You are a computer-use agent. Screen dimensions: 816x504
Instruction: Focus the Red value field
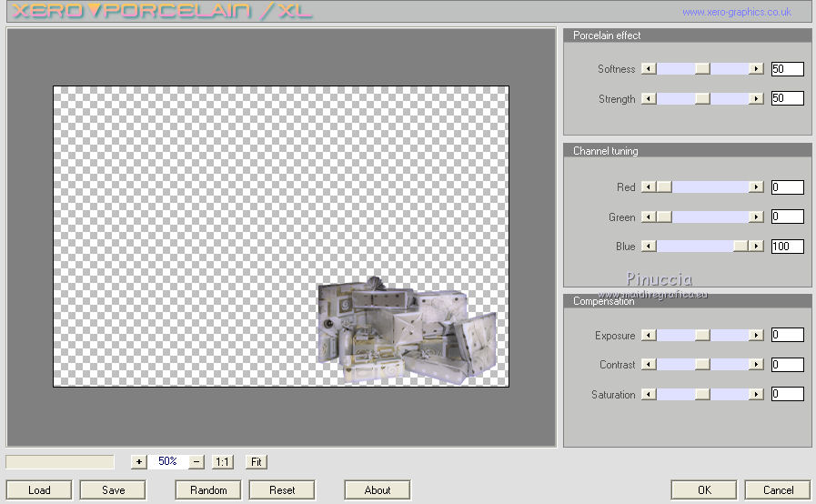(x=788, y=186)
